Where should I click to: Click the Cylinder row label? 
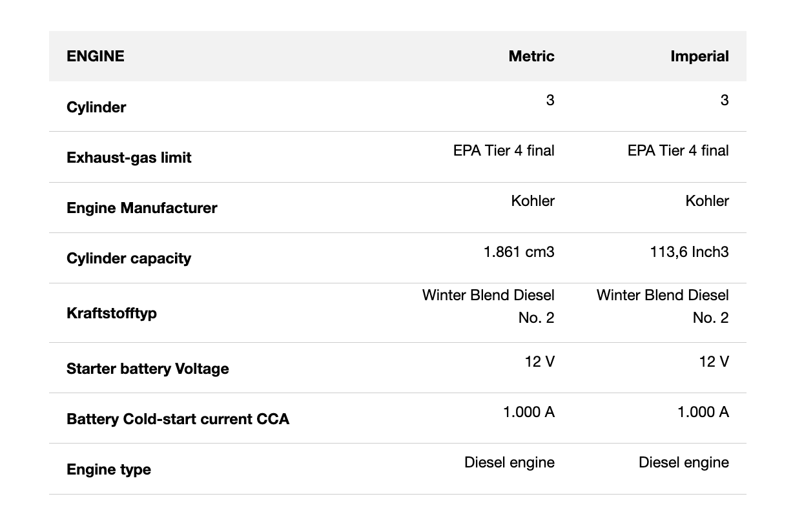tap(96, 107)
